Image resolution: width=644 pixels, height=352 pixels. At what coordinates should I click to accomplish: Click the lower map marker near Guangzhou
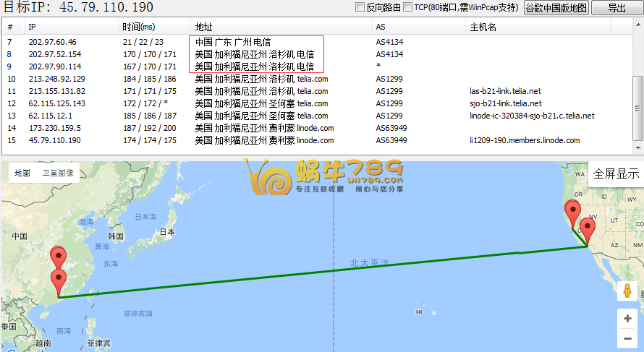tap(58, 280)
